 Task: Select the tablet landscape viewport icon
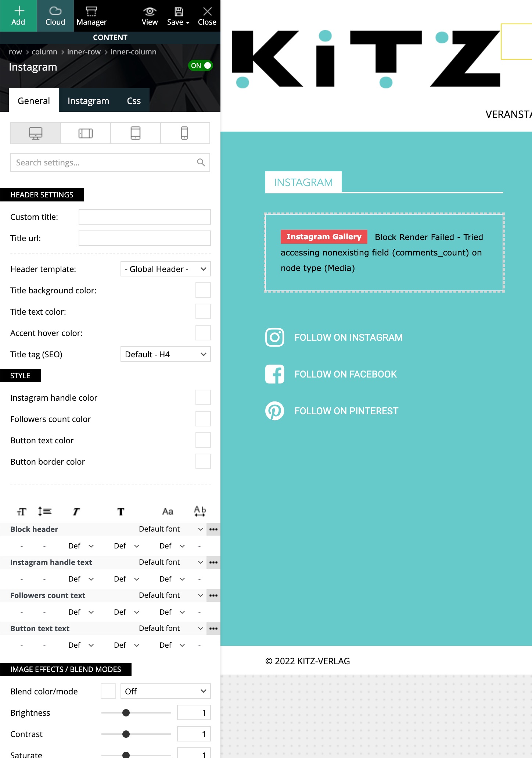click(86, 133)
